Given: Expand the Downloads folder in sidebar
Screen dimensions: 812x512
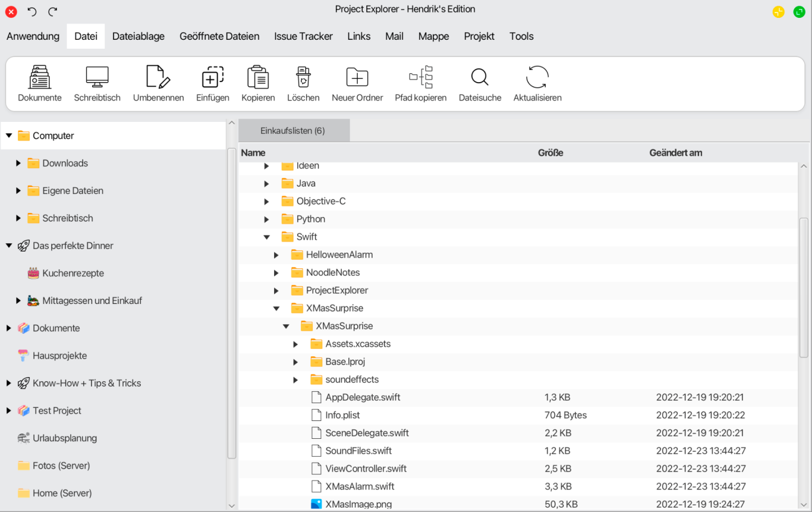Looking at the screenshot, I should pyautogui.click(x=18, y=163).
